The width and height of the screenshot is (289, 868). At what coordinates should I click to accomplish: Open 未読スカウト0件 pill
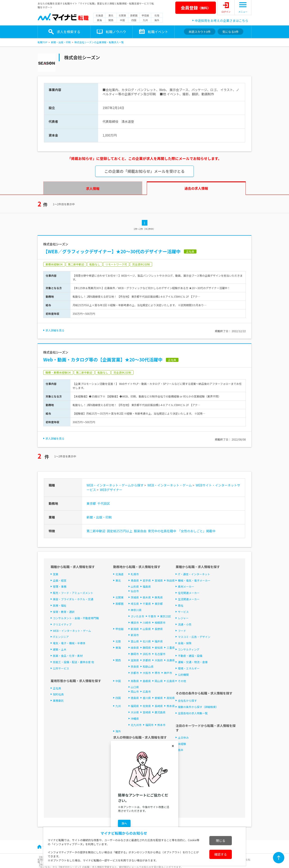pyautogui.click(x=199, y=32)
